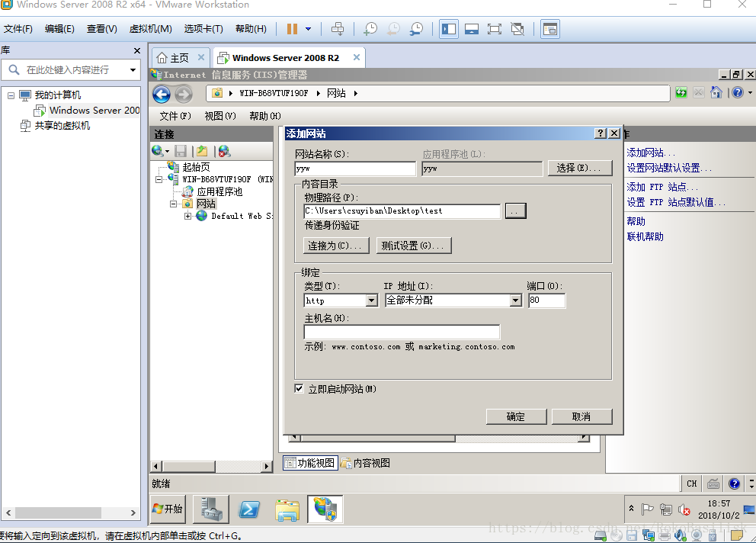Click the 连接为(C)... button

click(x=336, y=246)
